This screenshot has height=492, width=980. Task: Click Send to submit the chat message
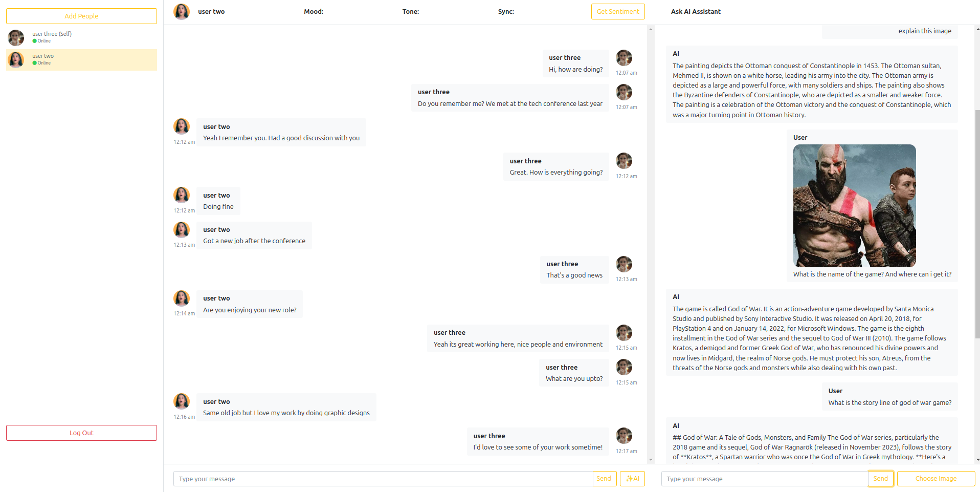click(604, 479)
